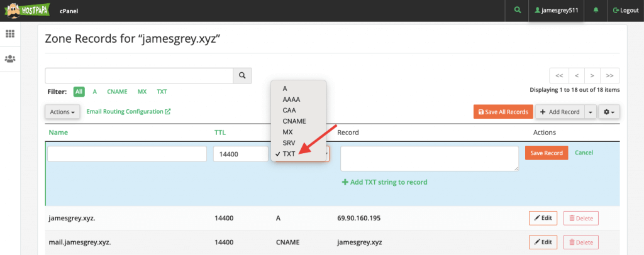The image size is (644, 255).
Task: Click the Save Record button
Action: pos(547,153)
